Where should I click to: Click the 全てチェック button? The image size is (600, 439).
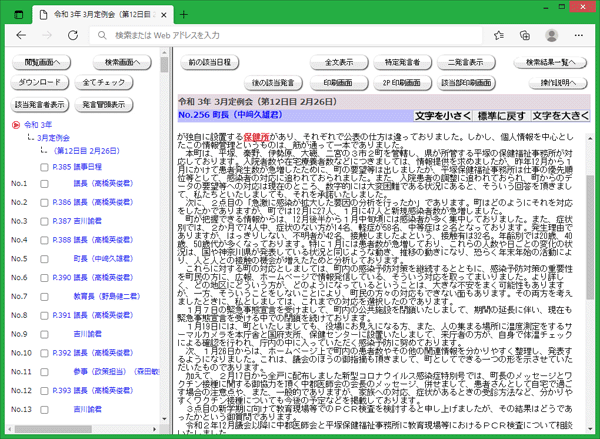(104, 82)
